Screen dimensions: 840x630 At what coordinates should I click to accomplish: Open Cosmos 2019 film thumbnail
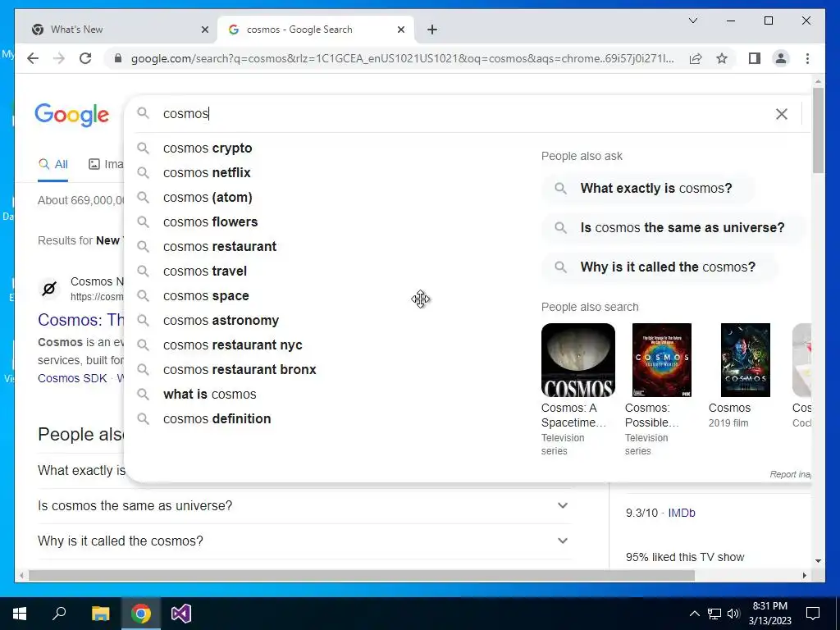pos(745,360)
